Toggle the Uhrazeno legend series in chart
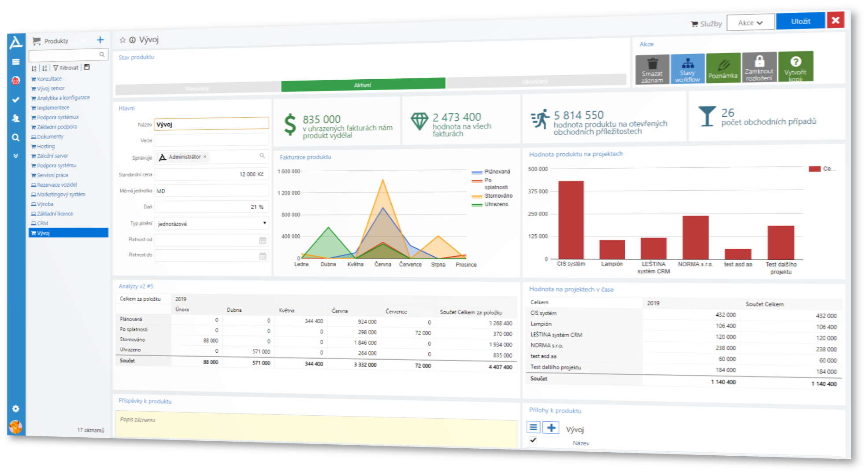868x476 pixels. pos(490,204)
